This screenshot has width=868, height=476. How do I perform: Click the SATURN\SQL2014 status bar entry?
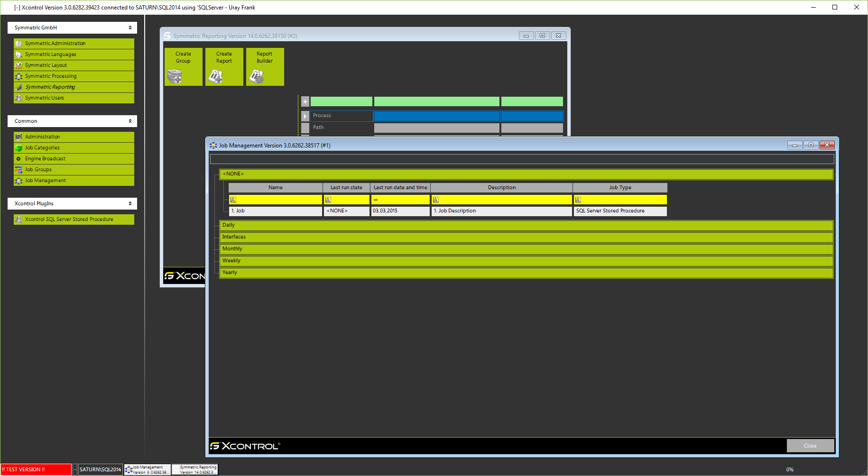tap(100, 469)
